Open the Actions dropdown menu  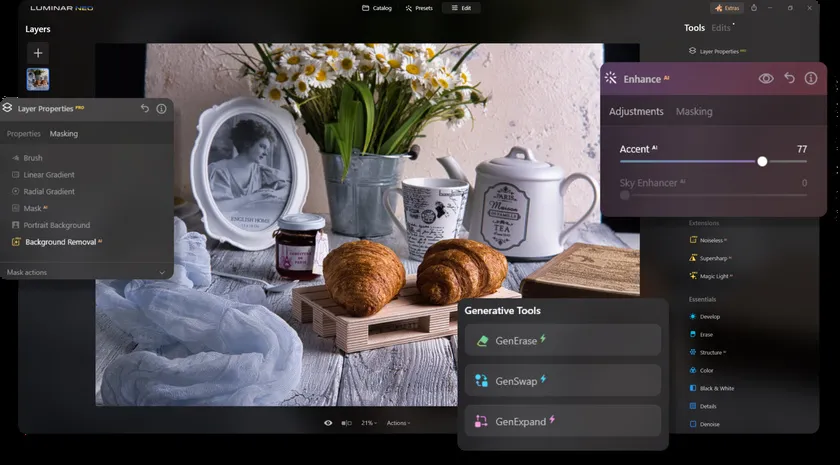click(398, 423)
